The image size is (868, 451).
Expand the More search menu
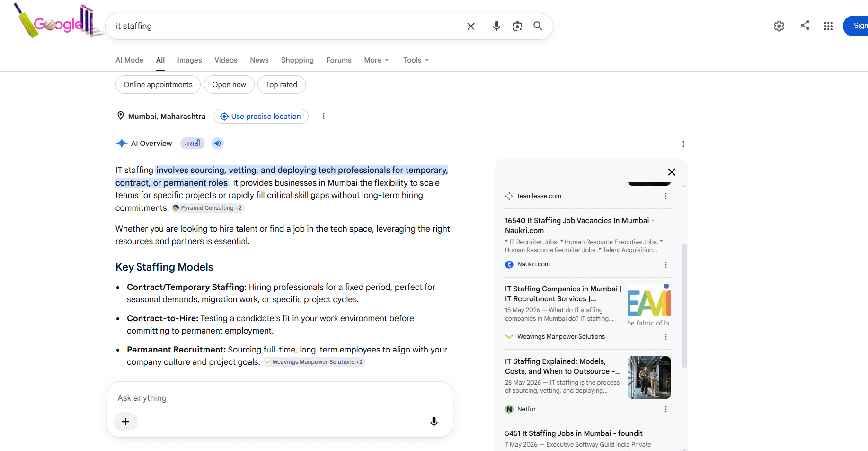coord(376,60)
